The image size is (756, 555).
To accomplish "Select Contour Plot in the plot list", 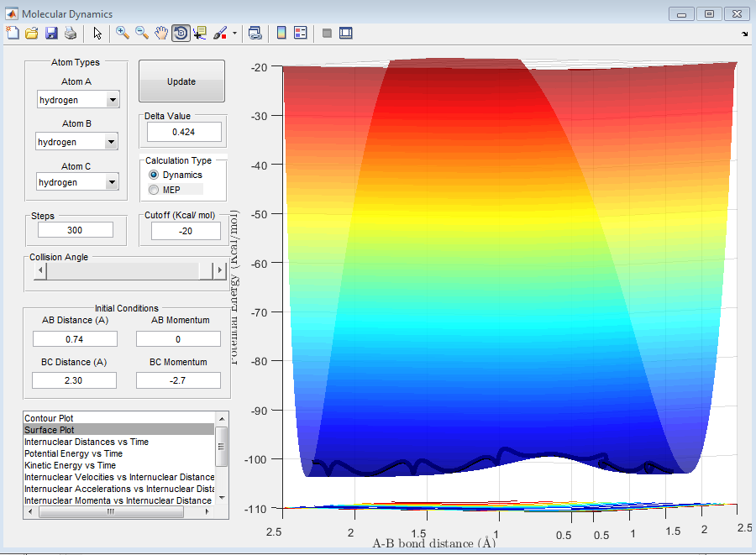I will (x=49, y=418).
